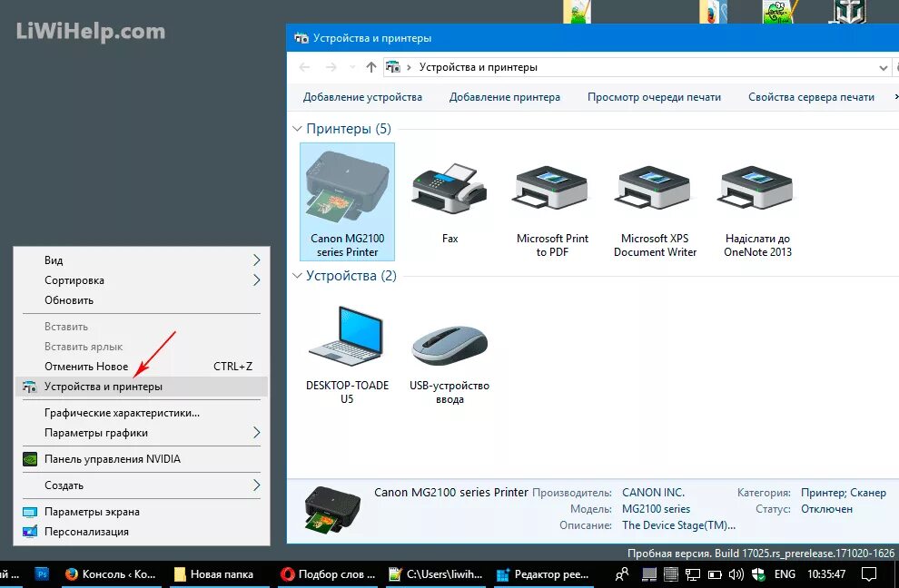Select the Microsoft Print to PDF printer
Image resolution: width=899 pixels, height=588 pixels.
click(x=552, y=201)
